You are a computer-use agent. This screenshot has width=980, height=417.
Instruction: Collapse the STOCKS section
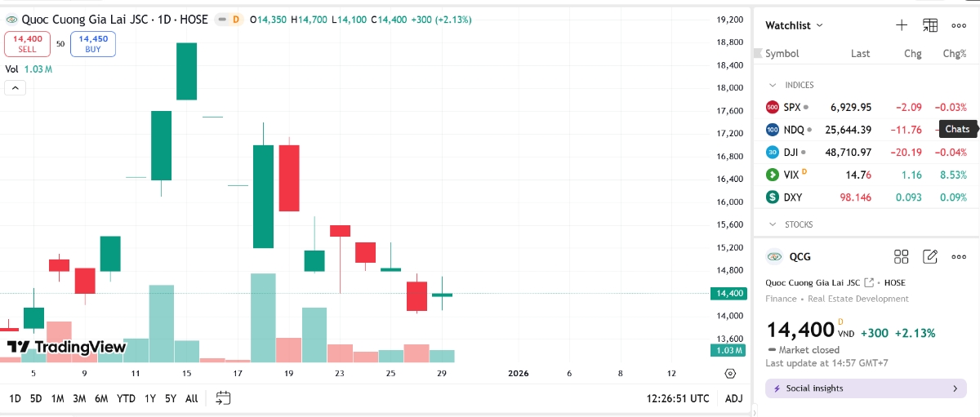[773, 224]
